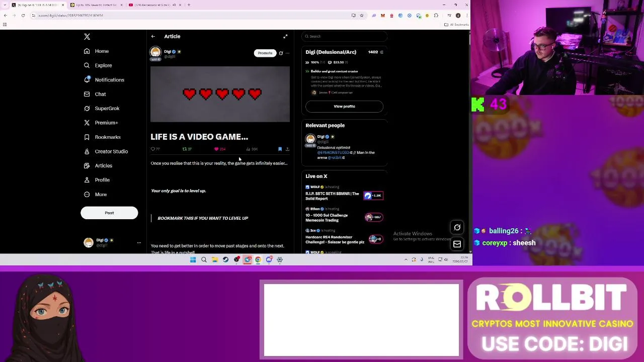Viewport: 644px width, 362px height.
Task: Click the Promote button
Action: 265,53
